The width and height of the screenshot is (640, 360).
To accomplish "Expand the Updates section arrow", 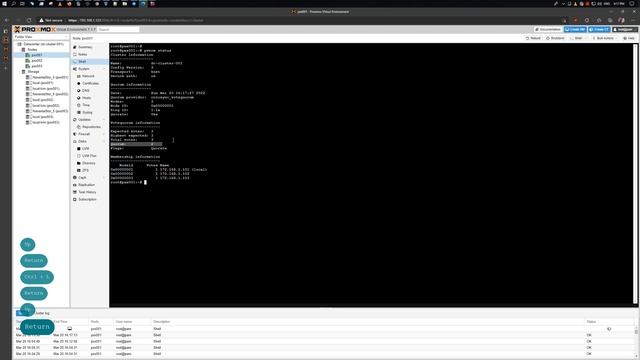I will (x=104, y=120).
